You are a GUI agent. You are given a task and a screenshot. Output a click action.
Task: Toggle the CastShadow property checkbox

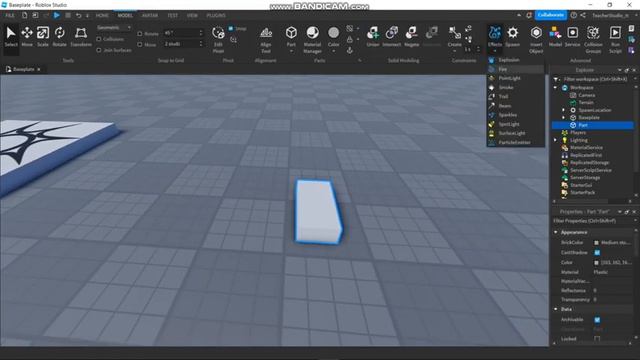coord(597,253)
